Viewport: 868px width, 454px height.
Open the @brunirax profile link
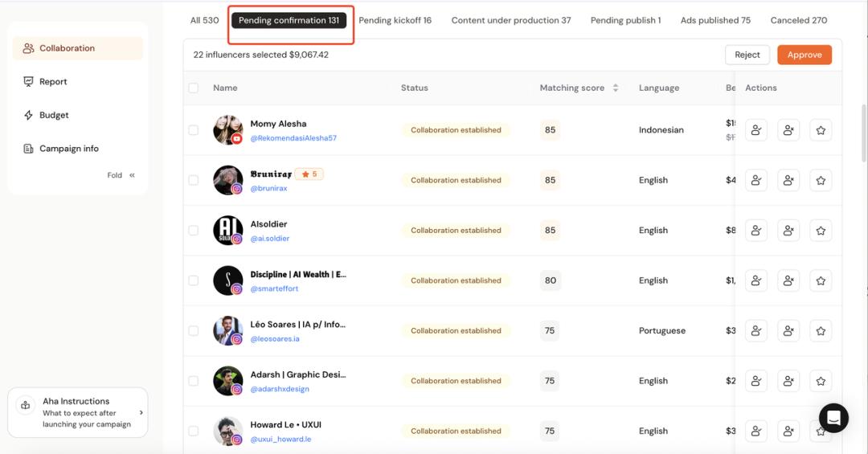(268, 188)
